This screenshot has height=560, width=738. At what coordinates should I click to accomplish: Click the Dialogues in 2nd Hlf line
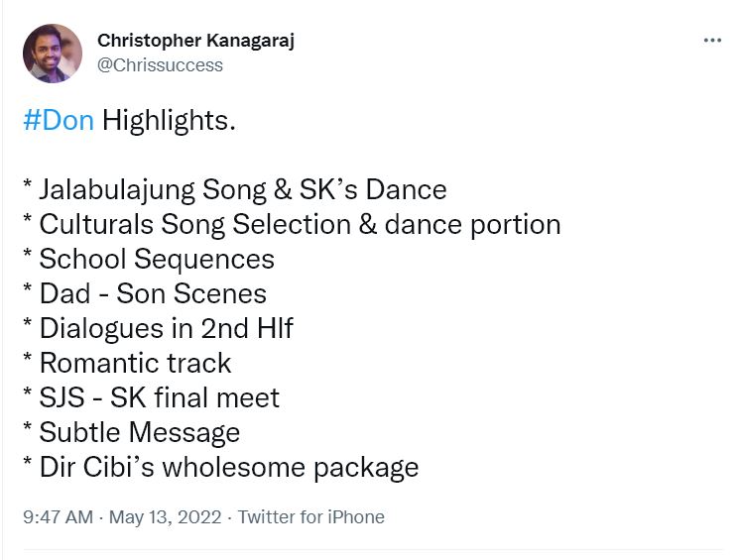166,328
